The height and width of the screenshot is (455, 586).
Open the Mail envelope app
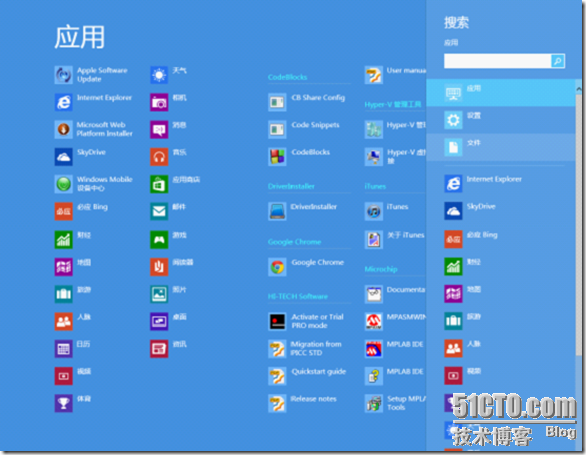point(168,211)
